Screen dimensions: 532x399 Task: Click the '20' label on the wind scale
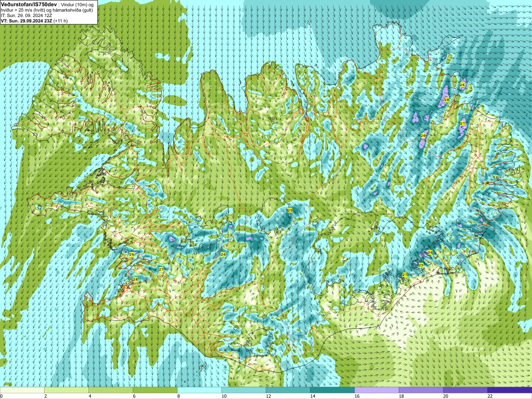[x=446, y=396]
